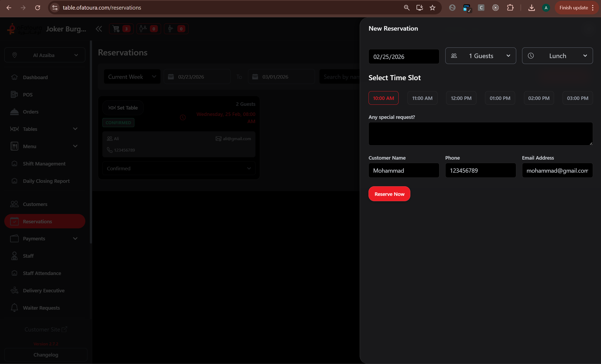Expand the Al Azaiba branch selector
Image resolution: width=601 pixels, height=364 pixels.
[45, 55]
